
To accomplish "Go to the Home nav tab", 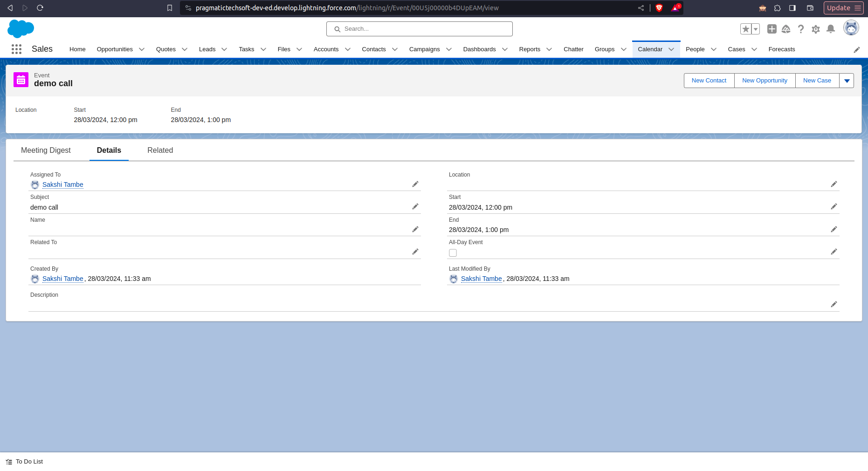I will point(77,49).
